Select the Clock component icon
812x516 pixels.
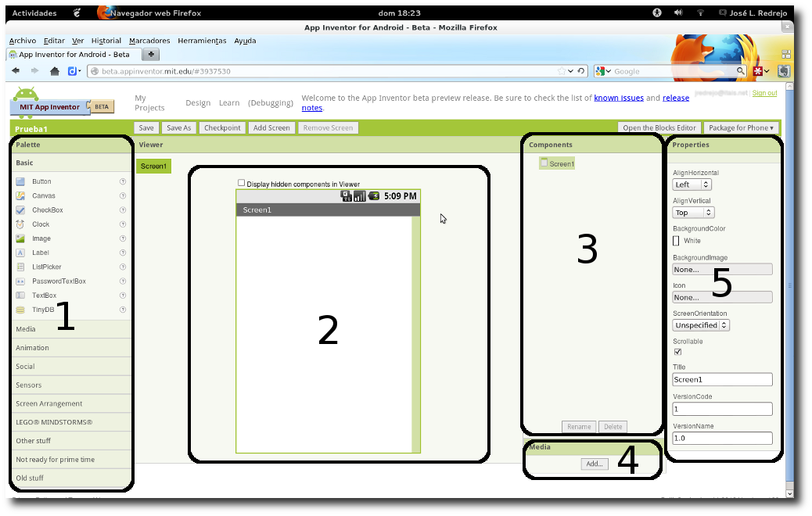[x=20, y=224]
